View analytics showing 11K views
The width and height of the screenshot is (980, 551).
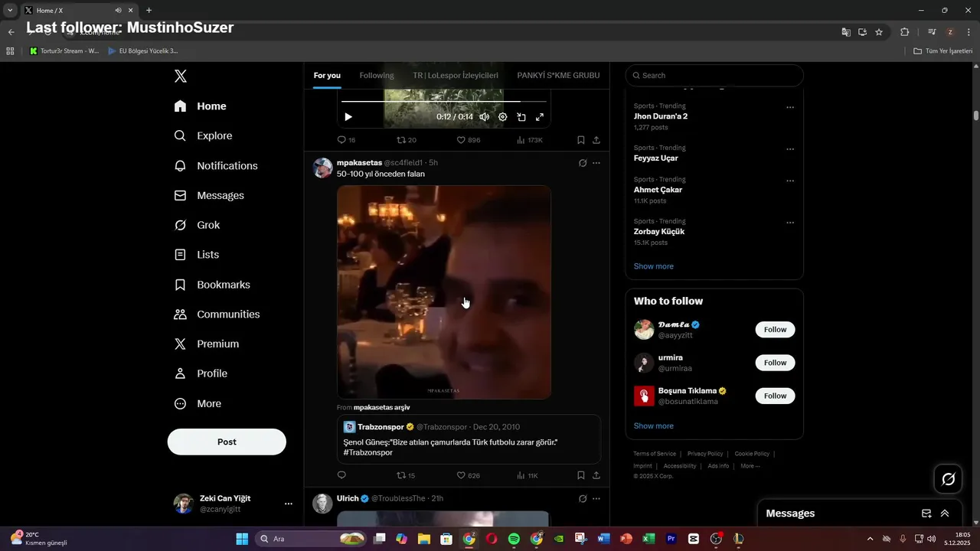[528, 475]
